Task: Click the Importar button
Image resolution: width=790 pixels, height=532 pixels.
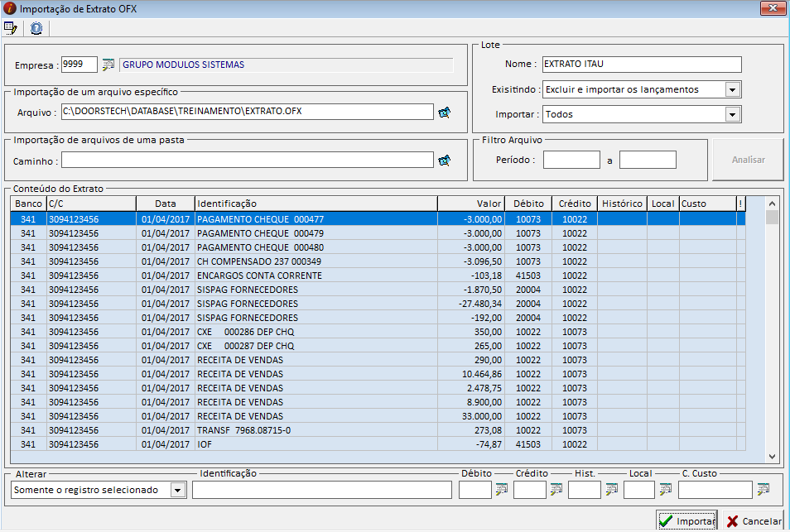Action: (686, 521)
